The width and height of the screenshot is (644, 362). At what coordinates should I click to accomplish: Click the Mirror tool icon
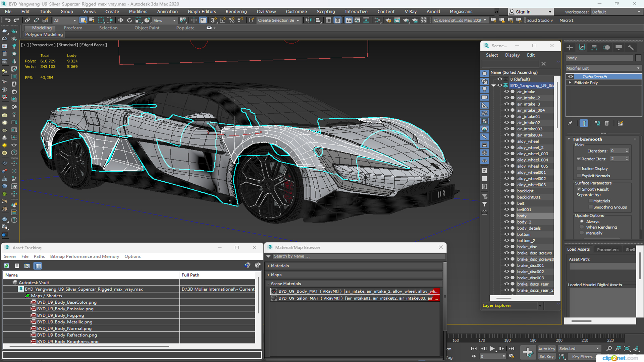coord(308,20)
